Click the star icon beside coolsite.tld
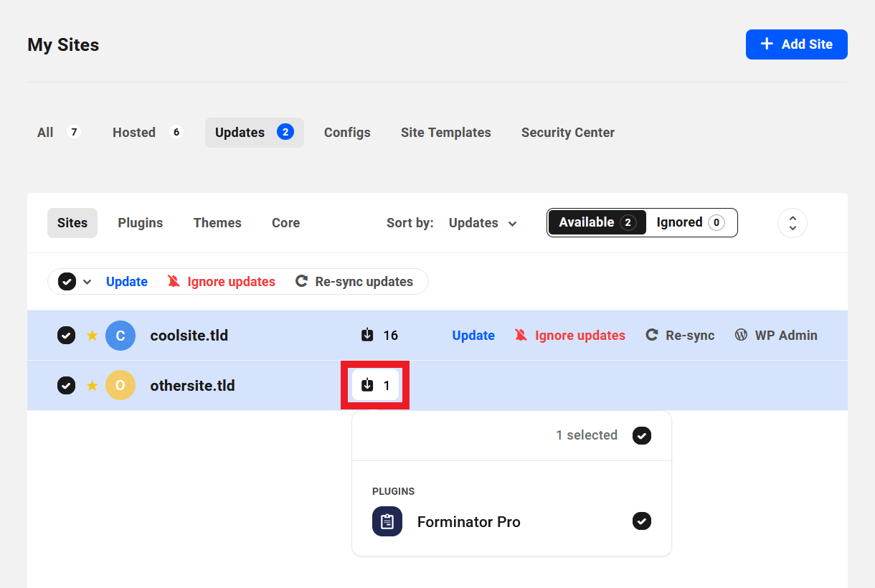The image size is (875, 588). click(92, 336)
